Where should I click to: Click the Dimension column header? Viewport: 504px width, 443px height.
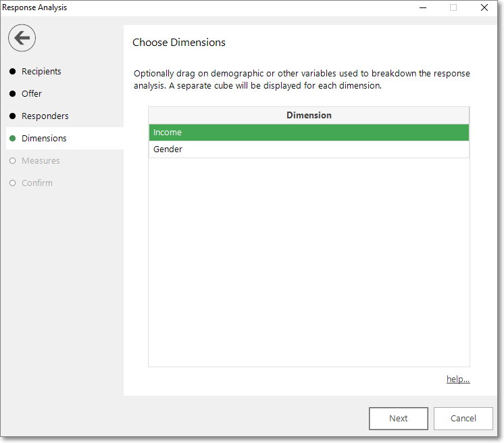point(309,116)
